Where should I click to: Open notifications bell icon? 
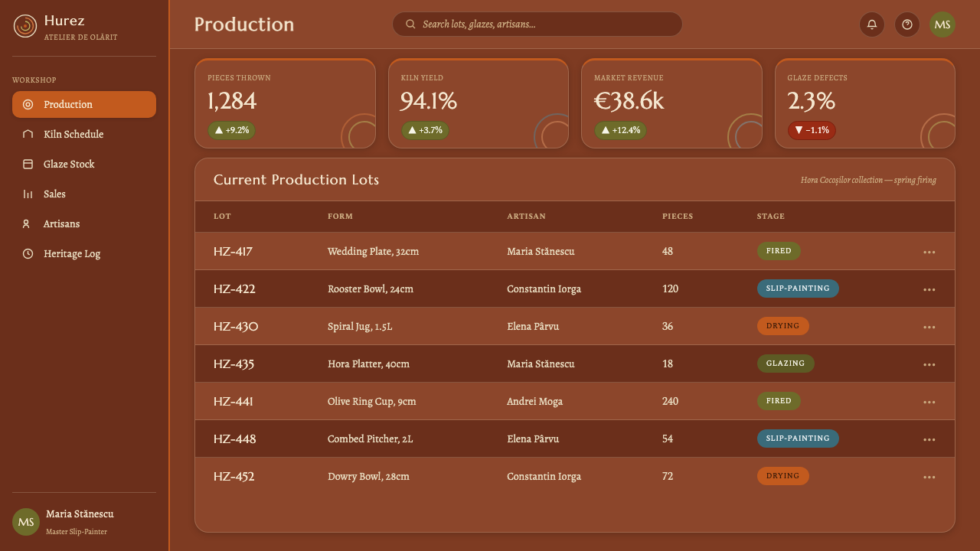coord(872,24)
